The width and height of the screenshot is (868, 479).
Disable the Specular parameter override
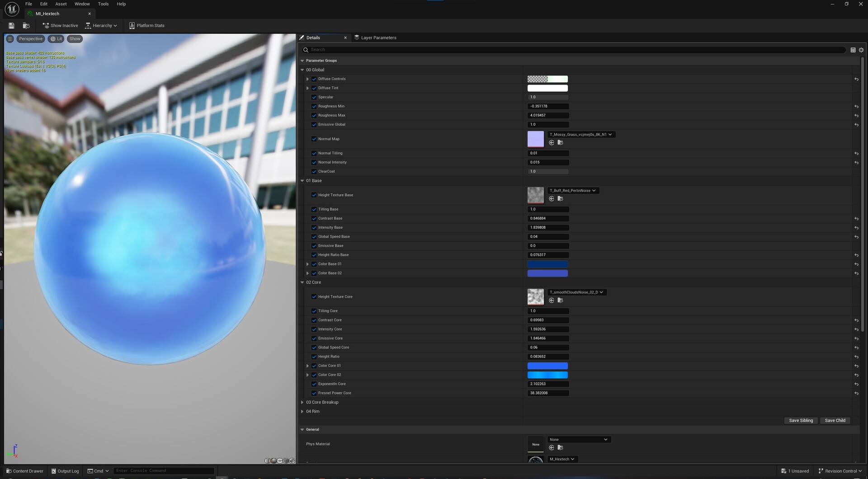tap(314, 97)
